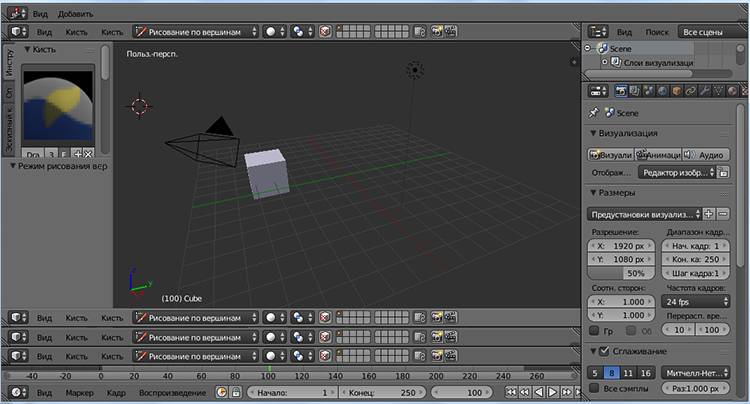Click the Визуализация render button
The image size is (750, 404).
[x=611, y=155]
